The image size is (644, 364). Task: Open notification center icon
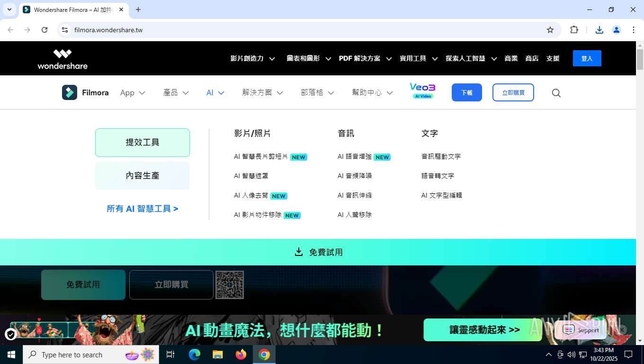[x=628, y=355]
